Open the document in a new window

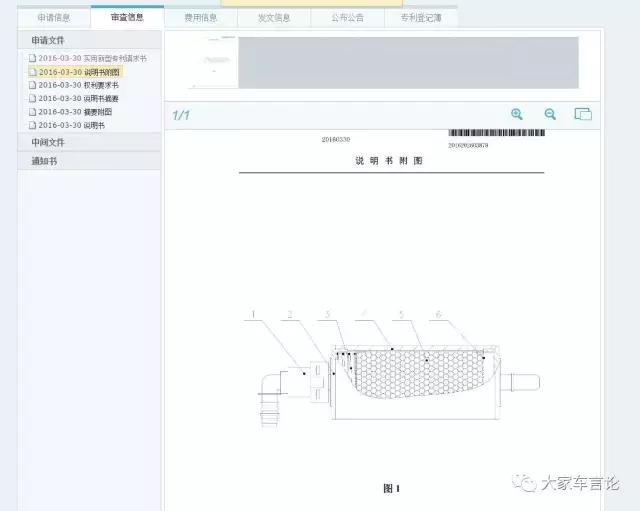tap(583, 114)
